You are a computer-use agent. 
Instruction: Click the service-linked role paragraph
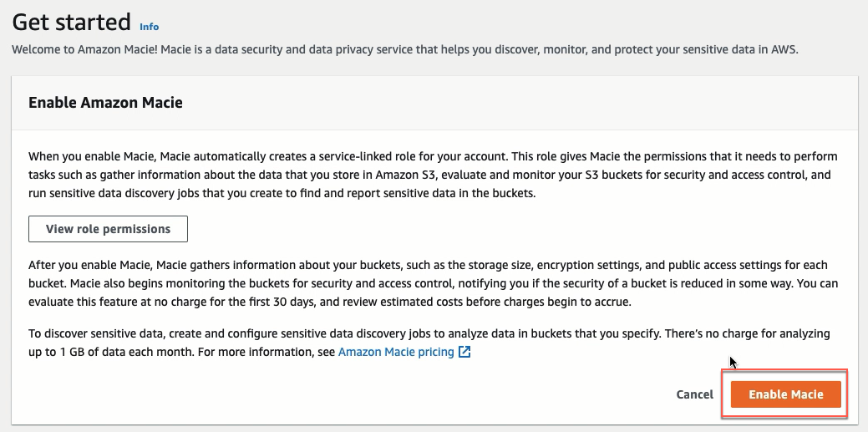coord(433,175)
